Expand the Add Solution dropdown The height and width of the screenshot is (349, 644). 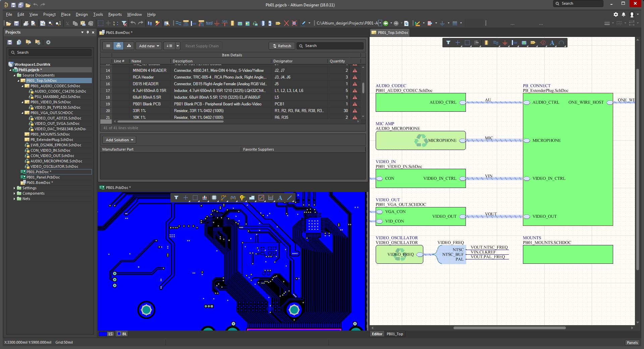[119, 140]
